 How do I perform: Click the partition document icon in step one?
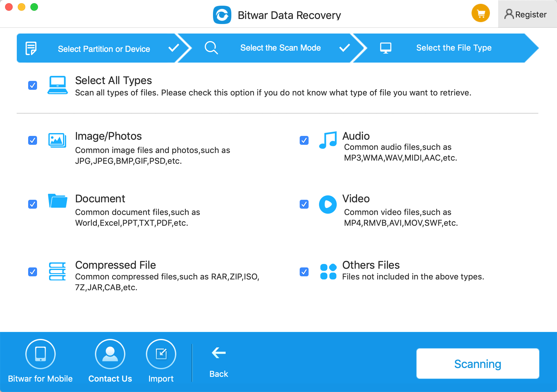31,48
